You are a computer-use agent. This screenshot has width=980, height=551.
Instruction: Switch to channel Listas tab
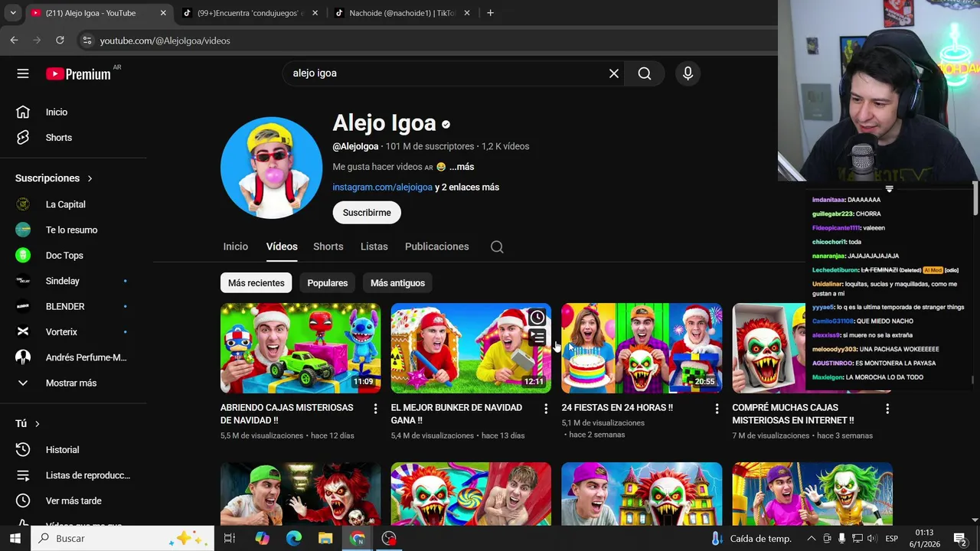pyautogui.click(x=374, y=246)
